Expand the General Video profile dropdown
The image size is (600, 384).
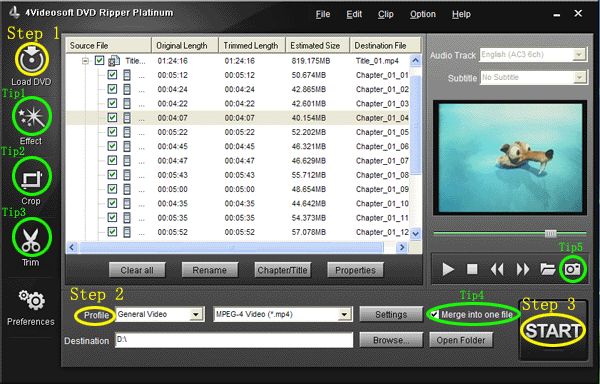196,314
